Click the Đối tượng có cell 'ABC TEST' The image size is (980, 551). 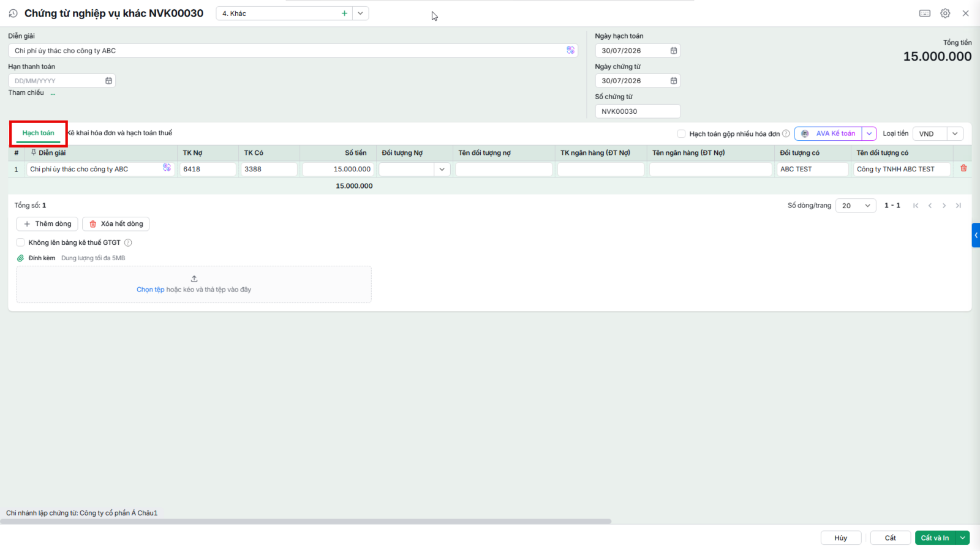[x=813, y=170]
